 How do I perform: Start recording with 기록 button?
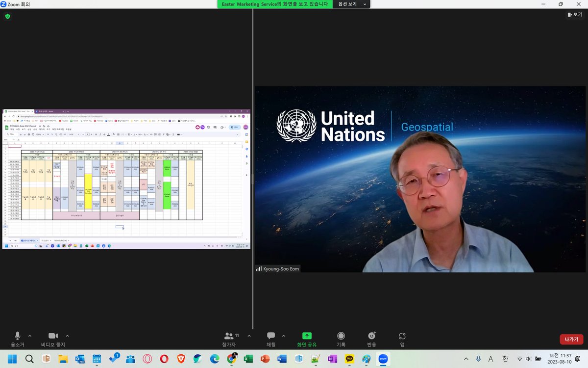point(341,339)
